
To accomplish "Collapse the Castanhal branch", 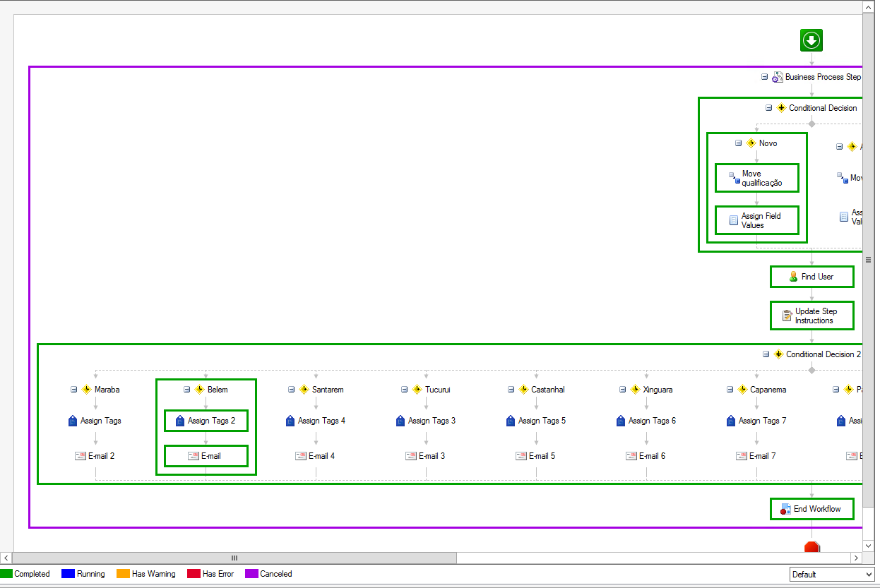I will coord(511,389).
